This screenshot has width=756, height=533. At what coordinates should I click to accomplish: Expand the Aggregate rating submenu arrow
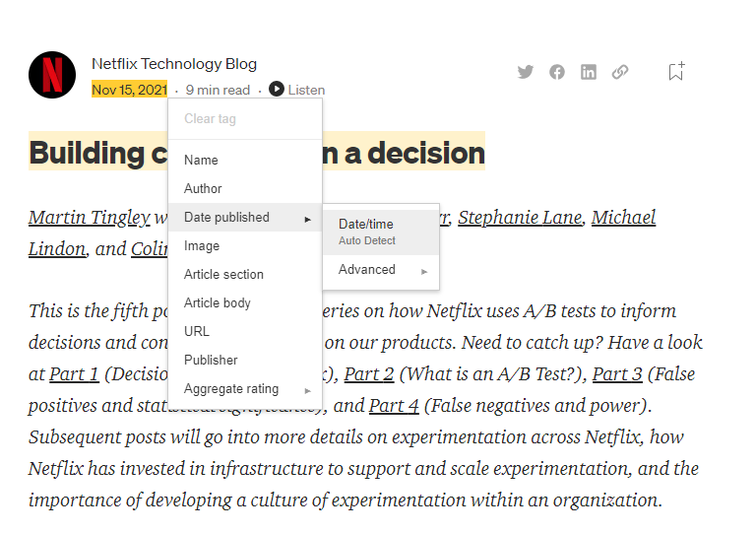click(x=307, y=389)
